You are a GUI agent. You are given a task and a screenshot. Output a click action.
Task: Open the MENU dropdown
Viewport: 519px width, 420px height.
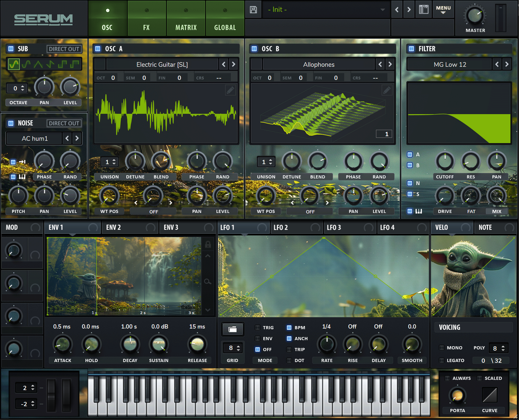coord(443,10)
